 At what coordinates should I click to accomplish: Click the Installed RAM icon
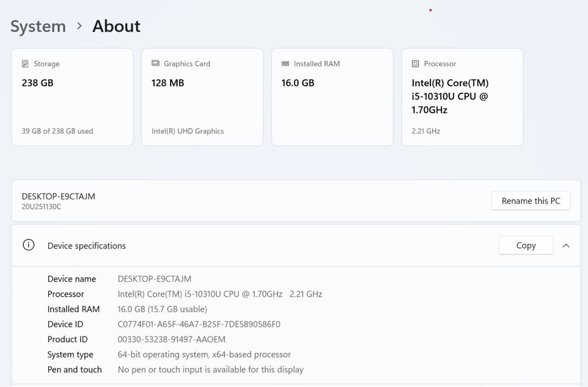click(x=285, y=63)
